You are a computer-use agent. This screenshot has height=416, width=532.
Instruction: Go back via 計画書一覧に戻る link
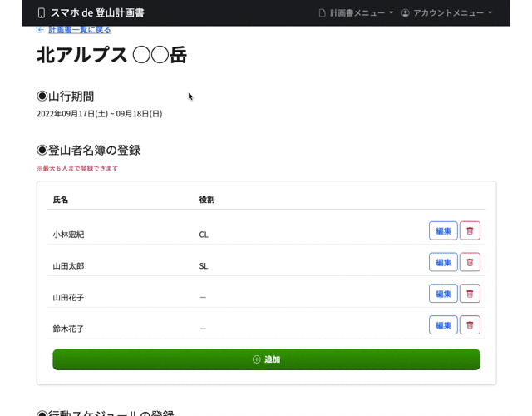[x=80, y=30]
